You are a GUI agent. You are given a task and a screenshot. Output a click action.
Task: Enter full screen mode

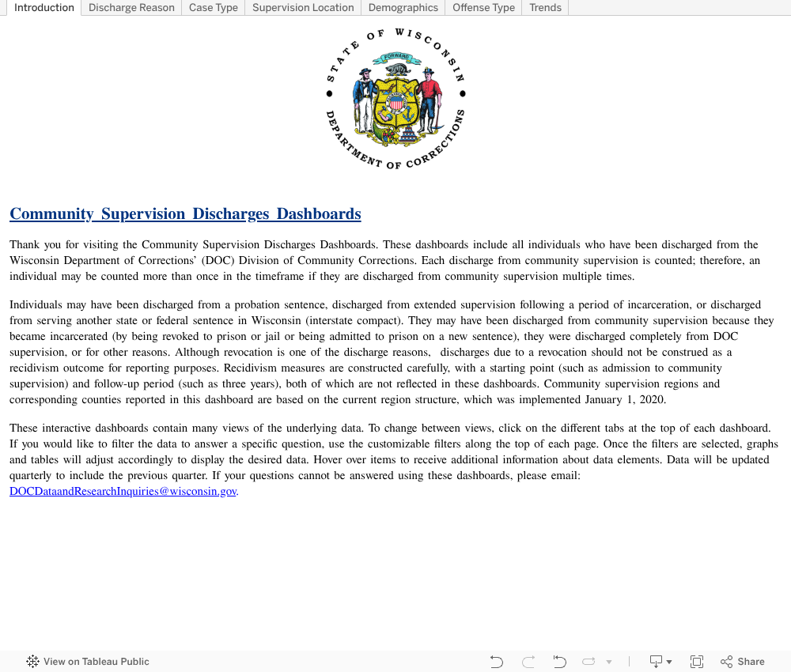pyautogui.click(x=697, y=662)
